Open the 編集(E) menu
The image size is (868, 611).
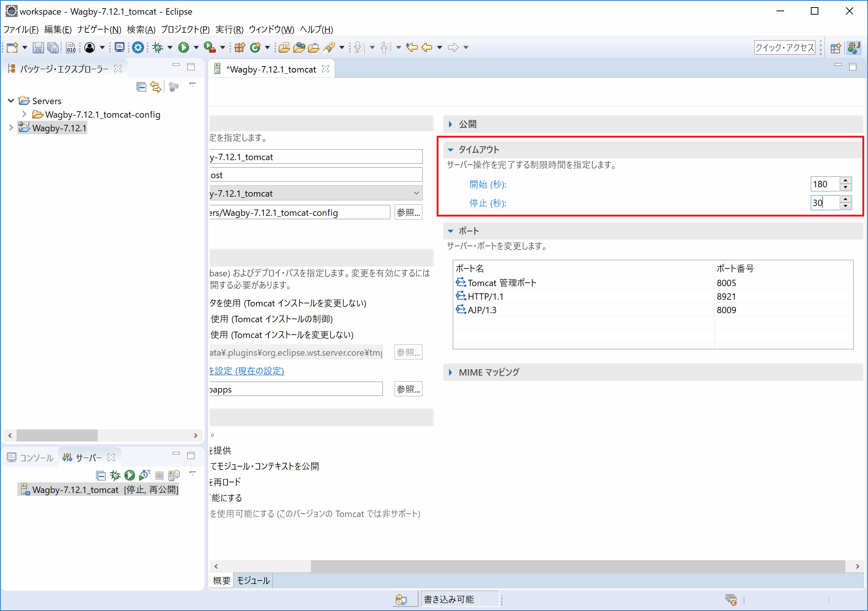click(58, 29)
